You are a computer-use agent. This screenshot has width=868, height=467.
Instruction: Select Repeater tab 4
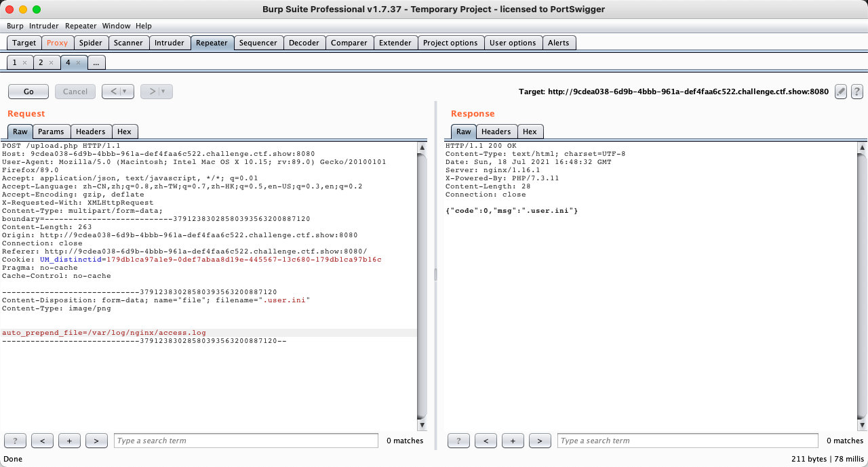coord(68,62)
